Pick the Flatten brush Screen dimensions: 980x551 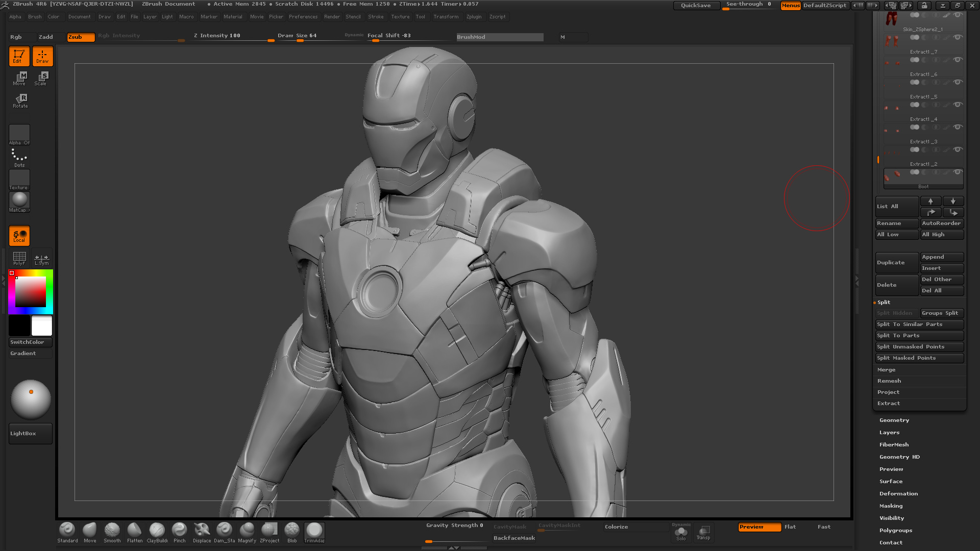click(135, 533)
